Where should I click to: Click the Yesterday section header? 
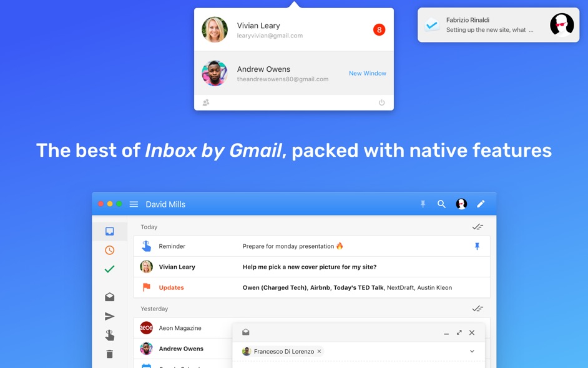pos(154,309)
